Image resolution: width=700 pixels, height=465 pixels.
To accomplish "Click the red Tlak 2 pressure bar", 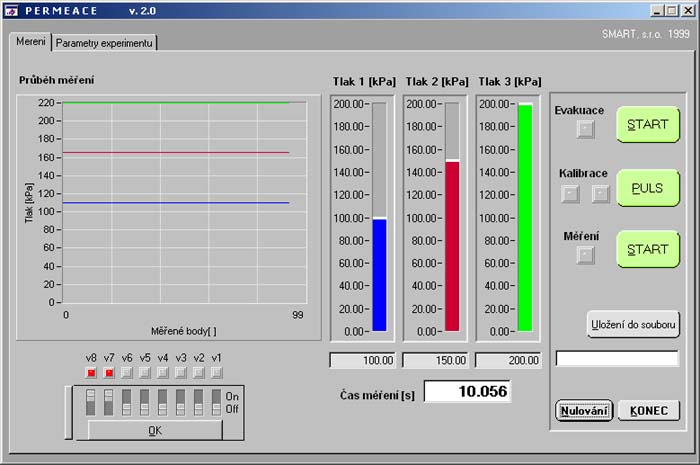I will tap(452, 246).
